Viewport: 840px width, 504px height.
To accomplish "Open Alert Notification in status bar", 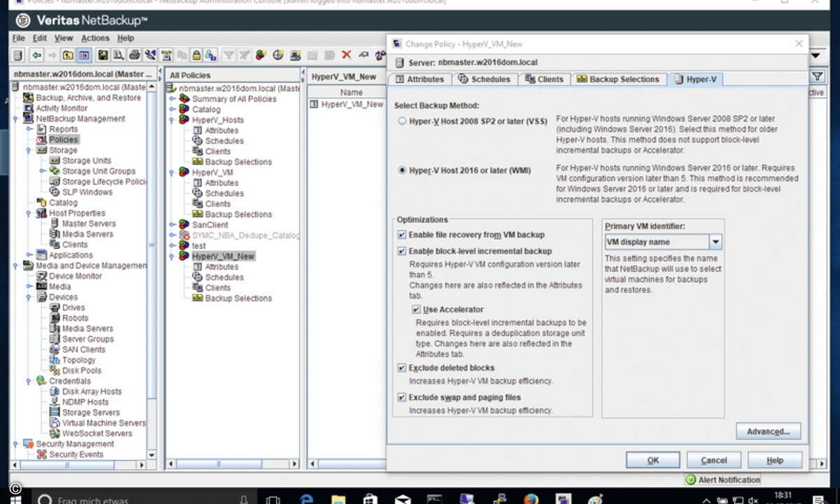I will 723,479.
